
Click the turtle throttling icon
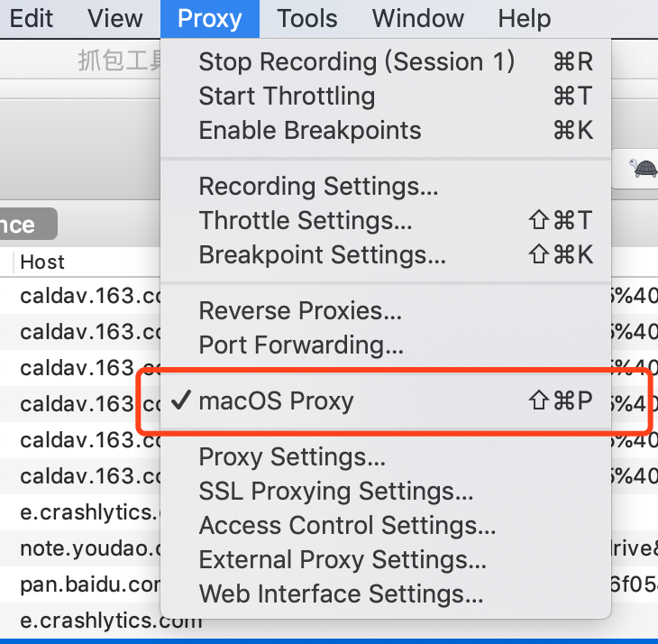click(x=643, y=169)
